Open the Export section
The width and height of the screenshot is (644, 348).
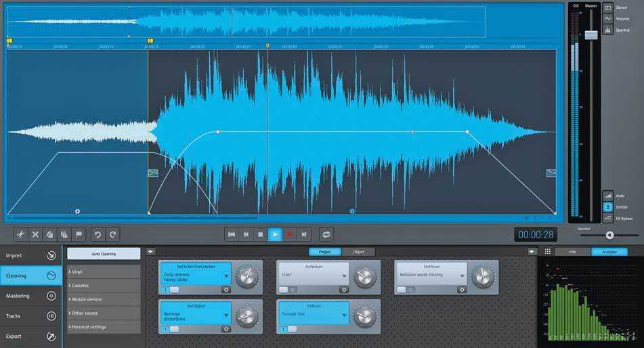30,336
